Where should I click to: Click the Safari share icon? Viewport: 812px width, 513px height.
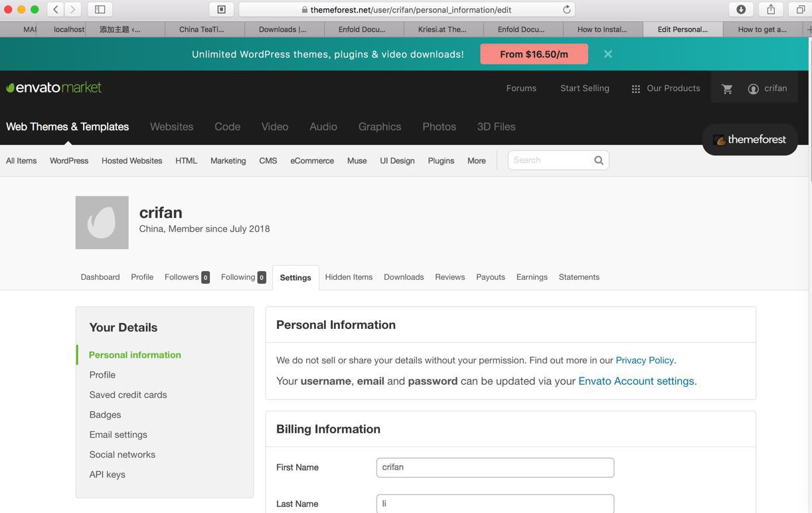pos(771,9)
